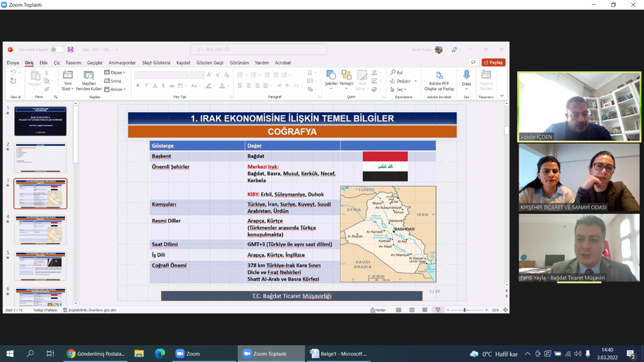Viewport: 644px width, 362px height.
Task: Click the Ara search box
Action: 258,50
